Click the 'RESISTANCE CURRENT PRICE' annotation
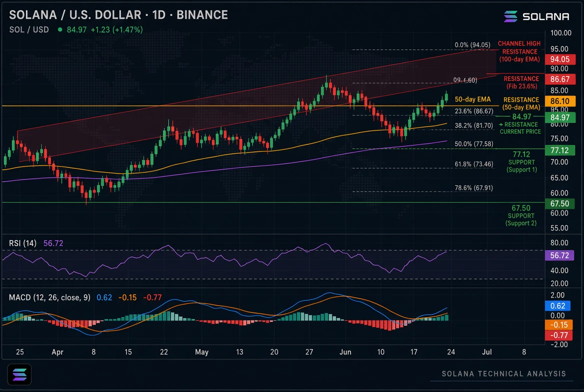 click(520, 128)
